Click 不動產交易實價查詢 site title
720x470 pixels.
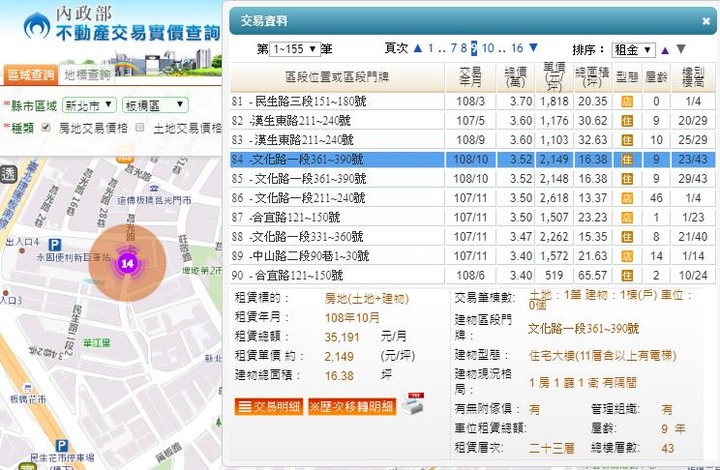pyautogui.click(x=138, y=33)
